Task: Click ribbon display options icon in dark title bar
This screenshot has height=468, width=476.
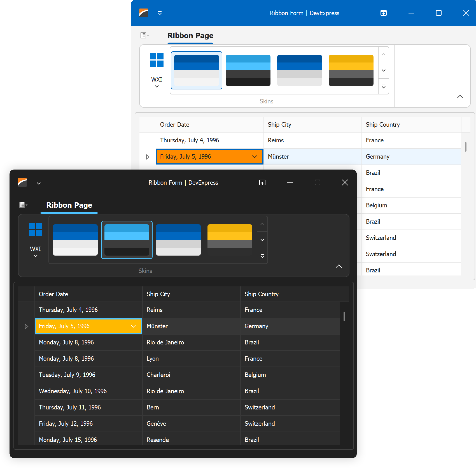Action: point(262,183)
